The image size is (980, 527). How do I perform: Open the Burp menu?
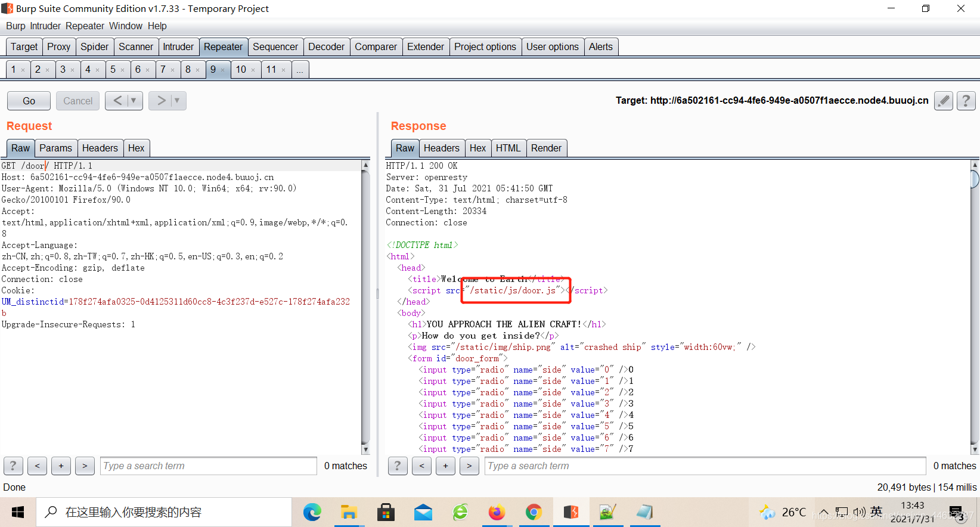click(15, 26)
